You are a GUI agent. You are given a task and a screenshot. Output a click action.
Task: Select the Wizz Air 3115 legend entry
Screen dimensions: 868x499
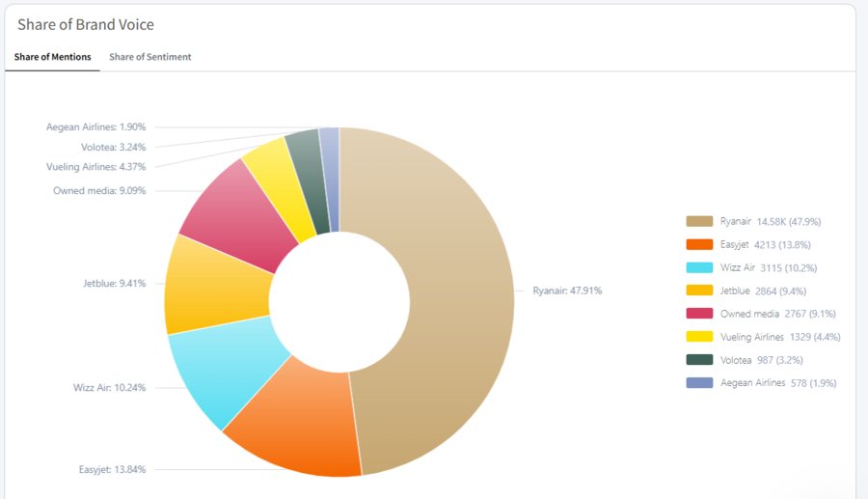click(x=751, y=267)
